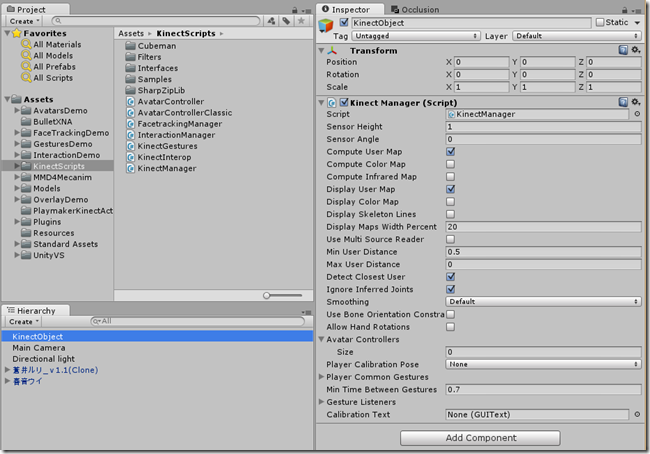Enable Display Skeleton Lines
650x454 pixels.
(450, 214)
